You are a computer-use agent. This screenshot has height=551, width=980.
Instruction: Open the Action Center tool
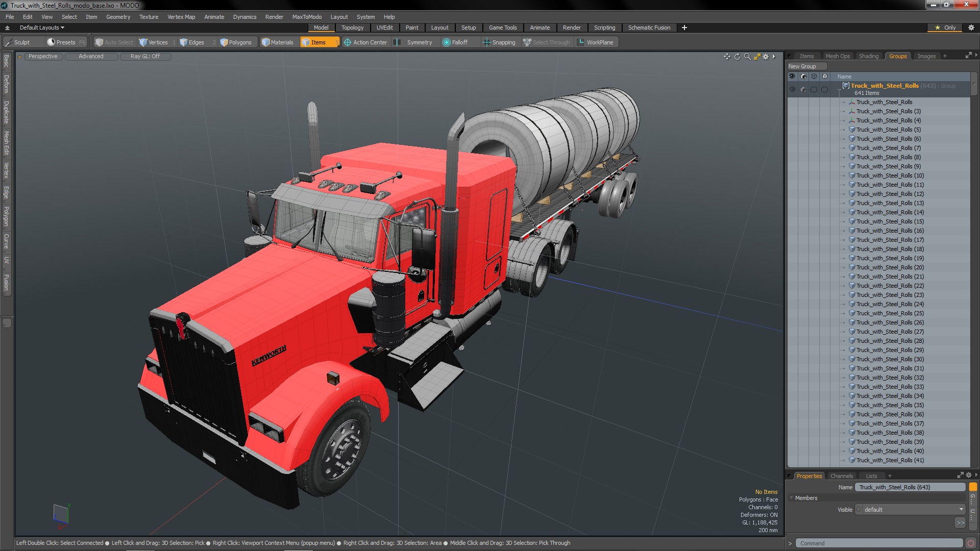(x=365, y=42)
